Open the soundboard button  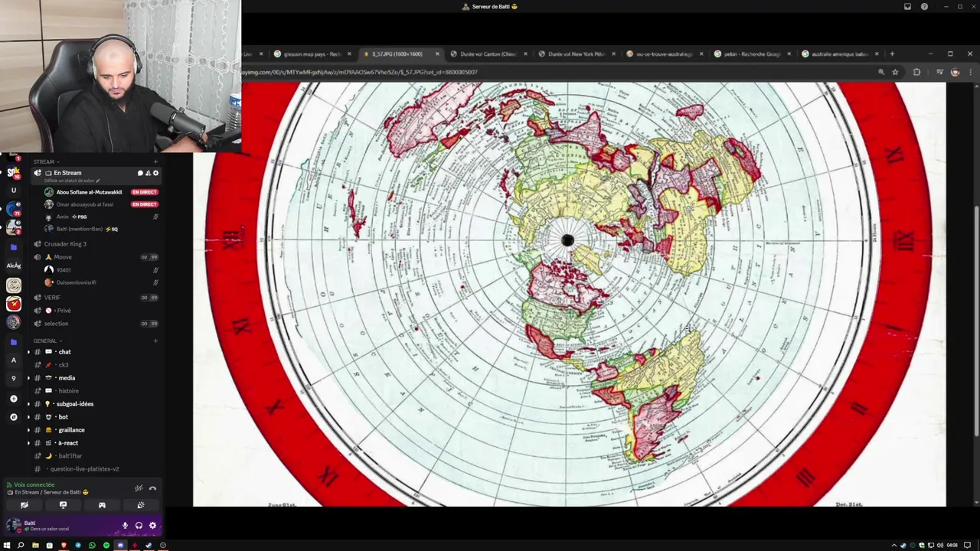pyautogui.click(x=140, y=505)
